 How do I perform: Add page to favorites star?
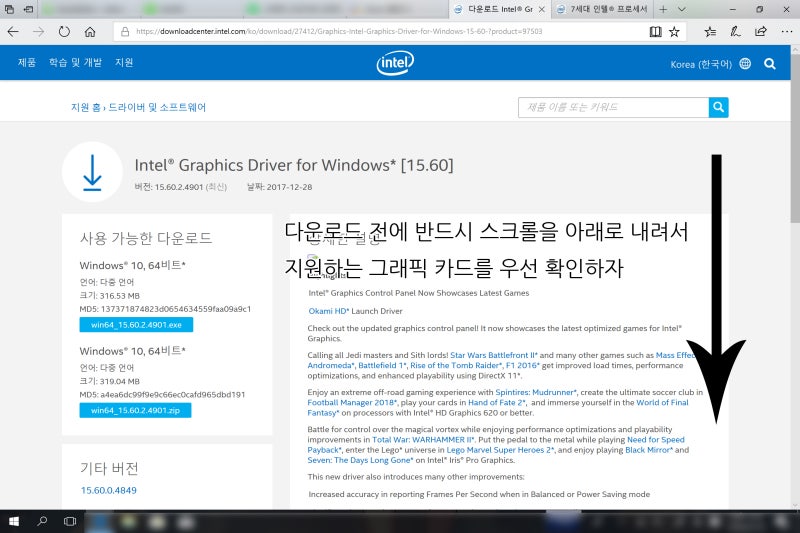pos(674,32)
